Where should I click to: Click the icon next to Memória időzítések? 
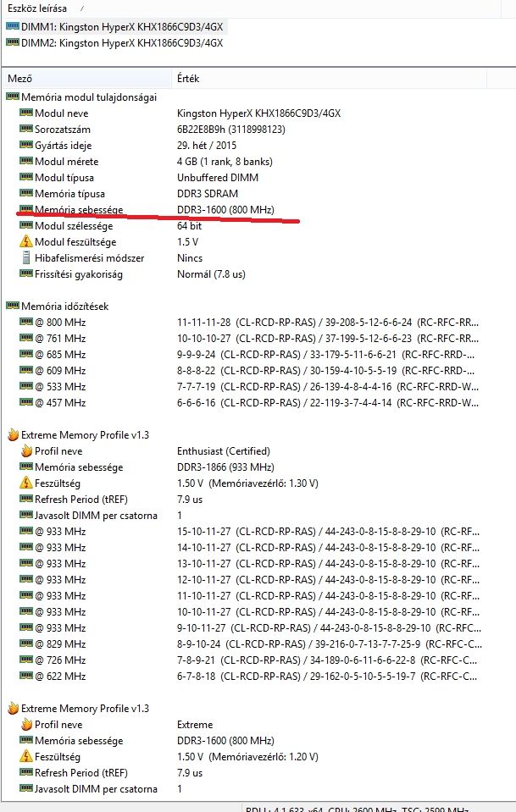pyautogui.click(x=13, y=306)
